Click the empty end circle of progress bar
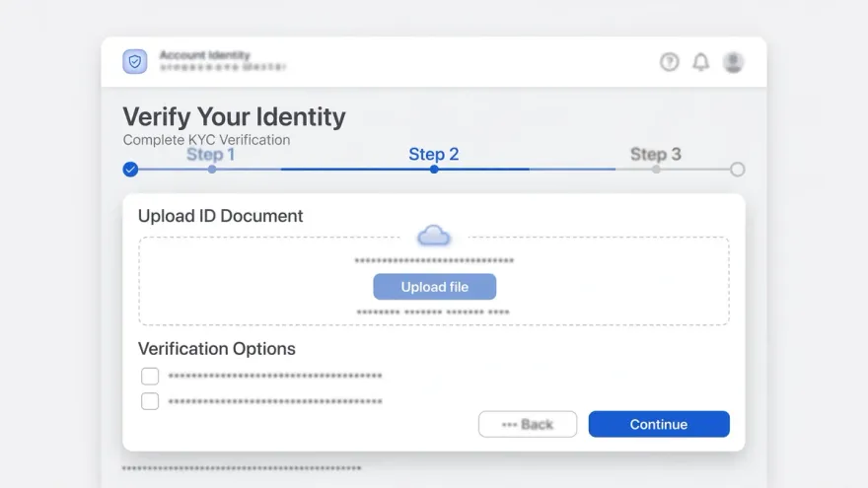868x488 pixels. click(x=738, y=170)
